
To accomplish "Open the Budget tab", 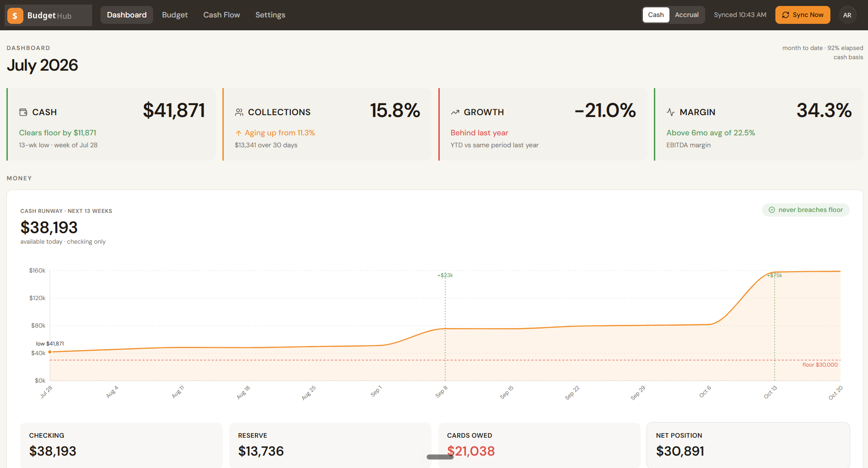I will pyautogui.click(x=175, y=15).
